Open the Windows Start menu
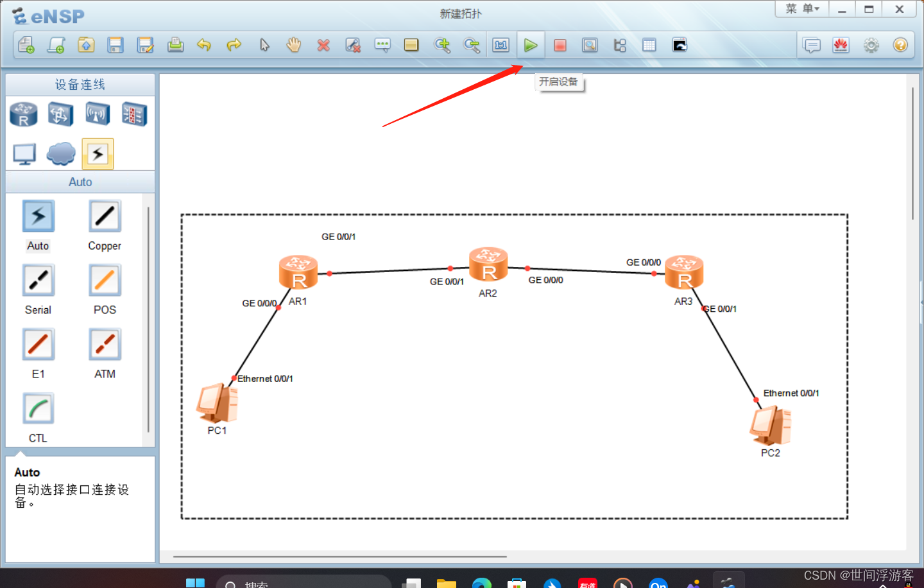924x588 pixels. 195,583
